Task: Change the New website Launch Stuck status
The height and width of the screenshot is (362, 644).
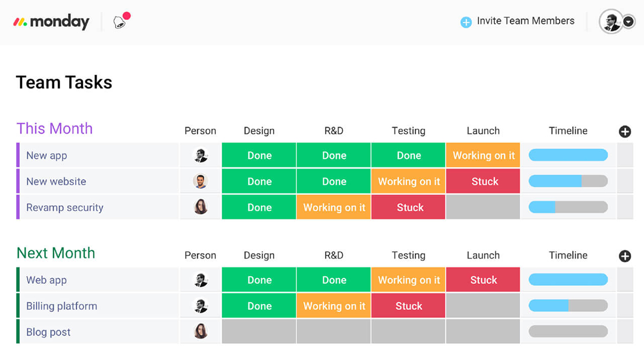Action: pyautogui.click(x=483, y=181)
